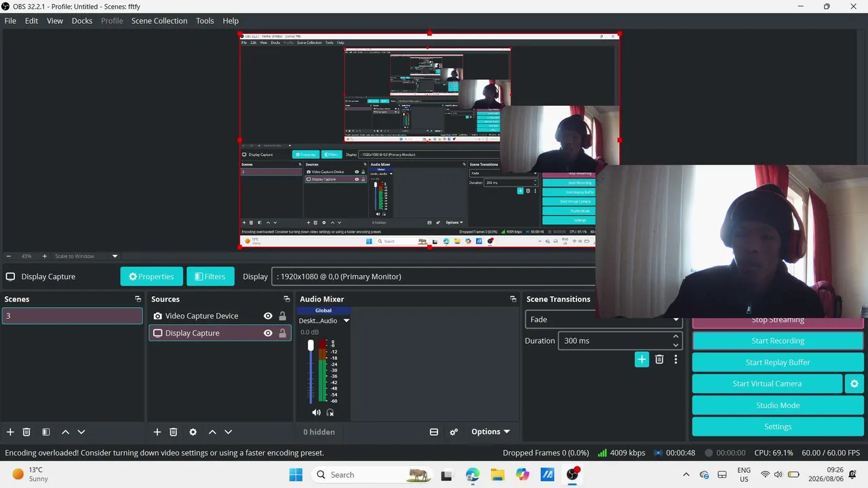Open the Edit menu
The width and height of the screenshot is (868, 488).
point(32,21)
